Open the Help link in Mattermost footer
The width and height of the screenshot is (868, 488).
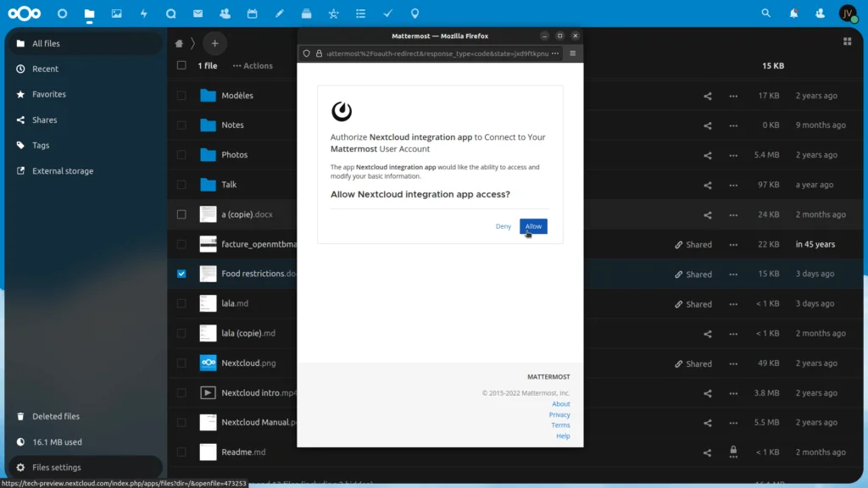563,436
